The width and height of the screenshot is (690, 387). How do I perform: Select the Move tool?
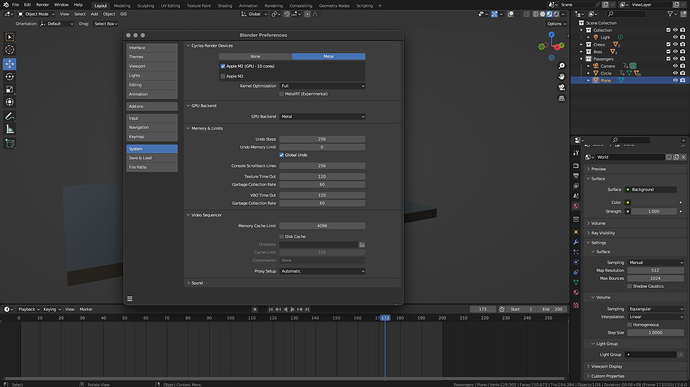click(x=10, y=64)
